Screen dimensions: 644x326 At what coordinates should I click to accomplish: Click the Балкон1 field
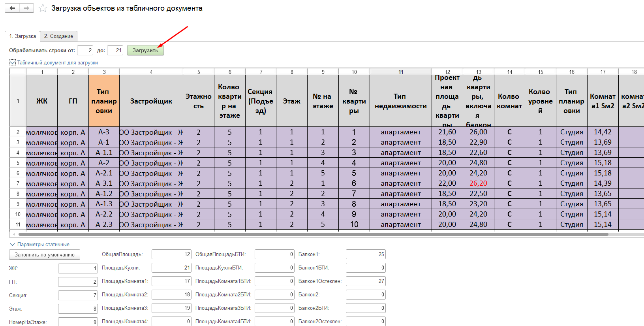(x=366, y=254)
